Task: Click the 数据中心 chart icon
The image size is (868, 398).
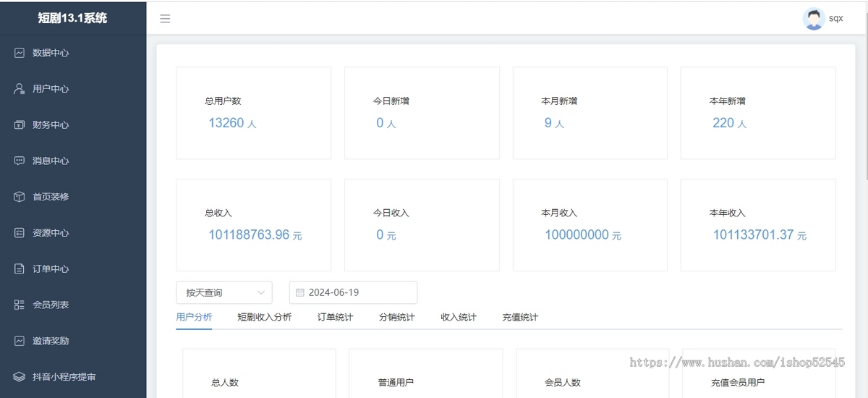Action: [x=20, y=53]
